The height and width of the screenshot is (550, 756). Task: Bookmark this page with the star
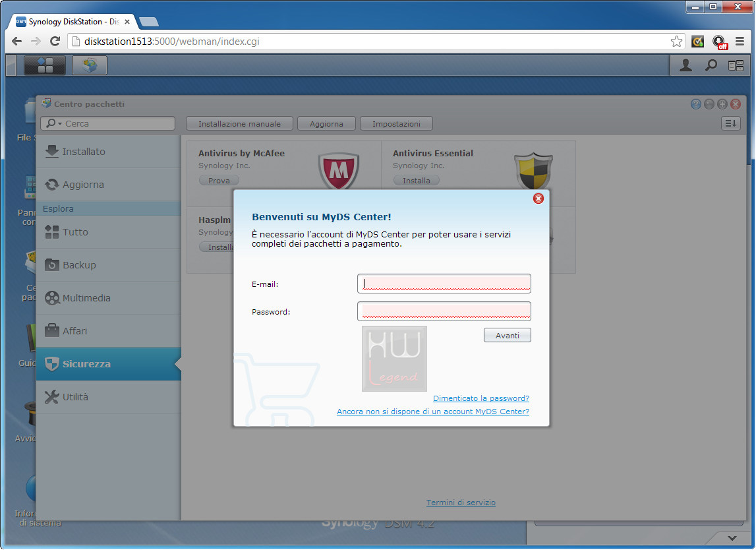[x=676, y=42]
